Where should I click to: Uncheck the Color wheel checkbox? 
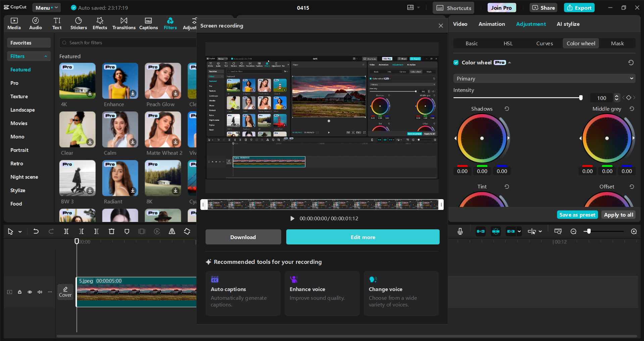click(456, 62)
